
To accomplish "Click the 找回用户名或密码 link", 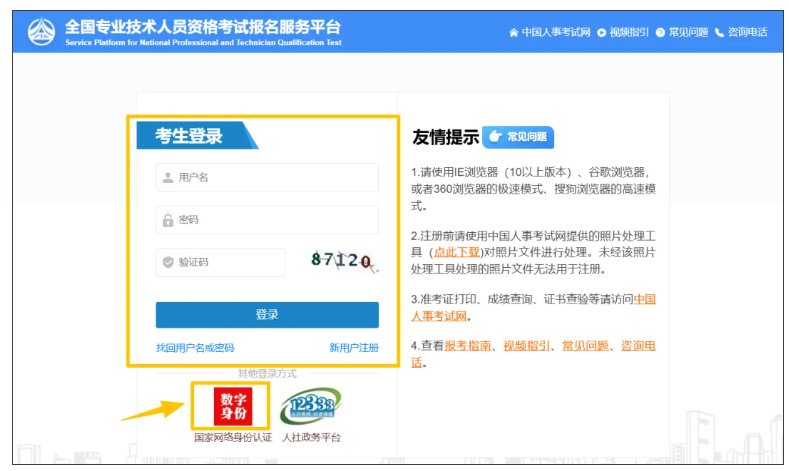I will 195,348.
